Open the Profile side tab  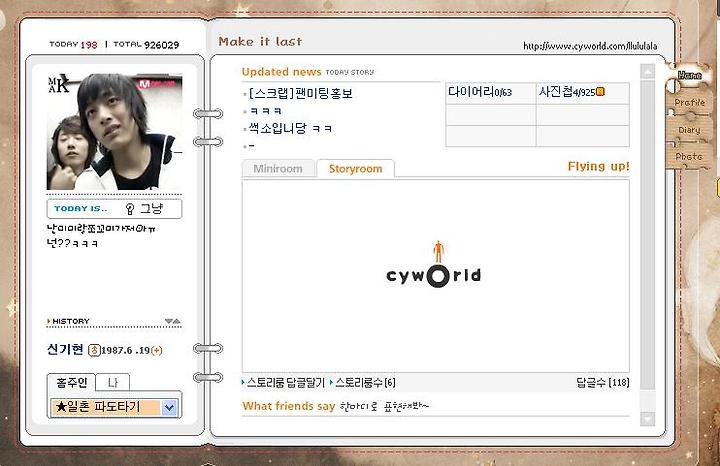(x=689, y=102)
